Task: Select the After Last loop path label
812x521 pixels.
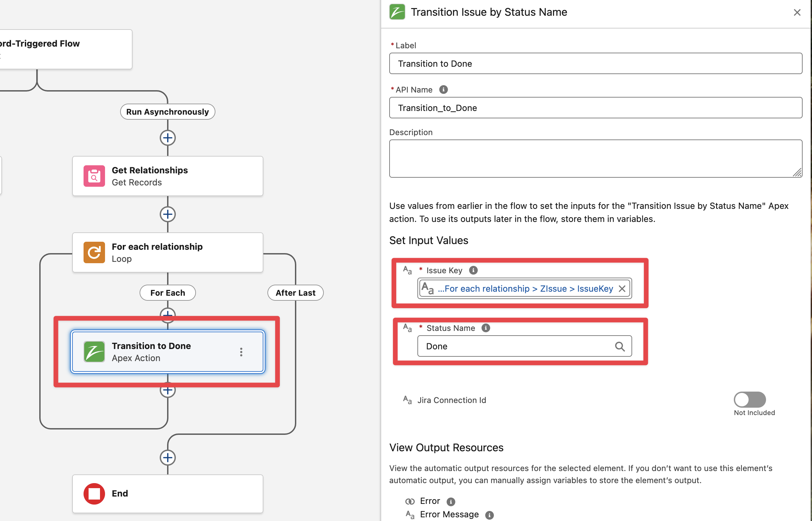Action: pyautogui.click(x=295, y=293)
